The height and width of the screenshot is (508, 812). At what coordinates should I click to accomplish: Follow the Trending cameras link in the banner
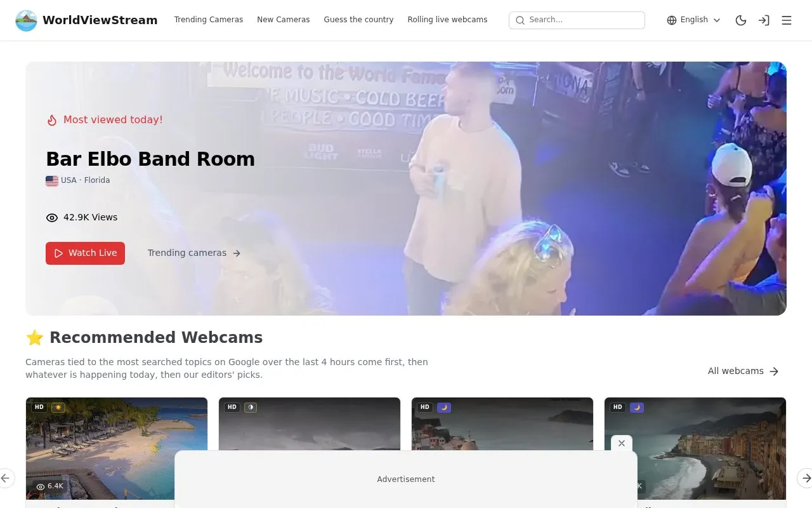point(194,253)
